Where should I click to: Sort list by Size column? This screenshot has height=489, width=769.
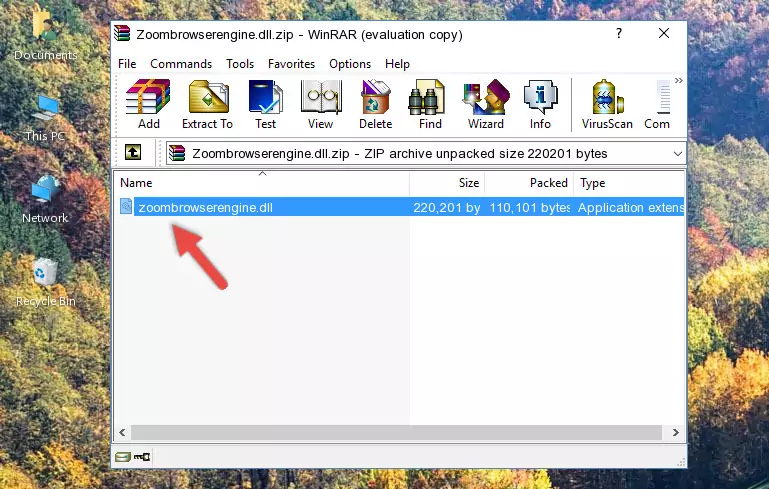click(x=447, y=183)
